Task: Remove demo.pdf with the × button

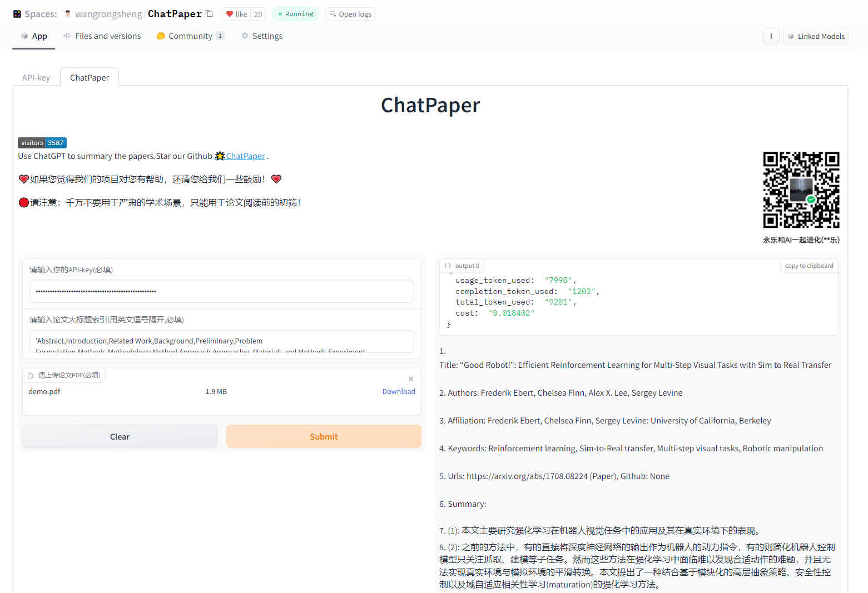Action: point(411,378)
